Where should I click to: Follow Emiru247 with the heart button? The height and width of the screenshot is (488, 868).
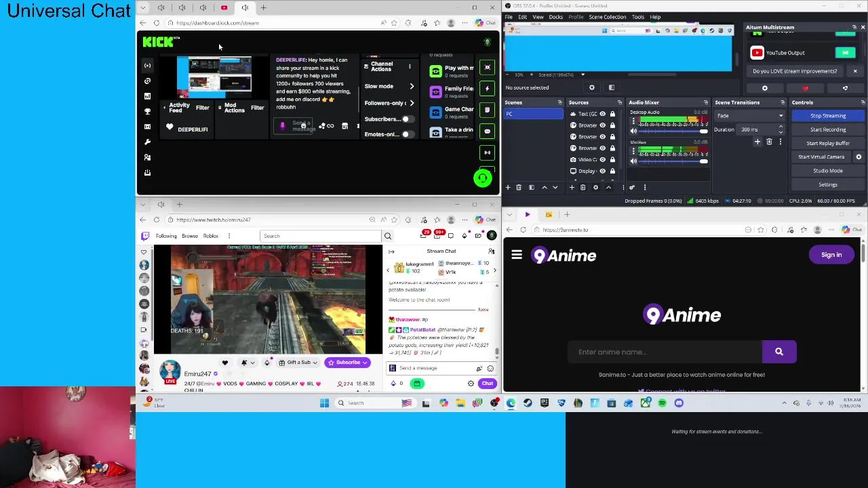coord(225,363)
